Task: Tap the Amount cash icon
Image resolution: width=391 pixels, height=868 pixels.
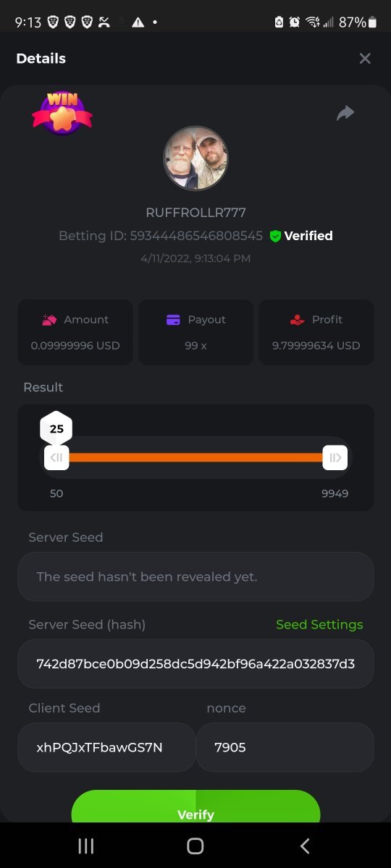Action: [49, 320]
